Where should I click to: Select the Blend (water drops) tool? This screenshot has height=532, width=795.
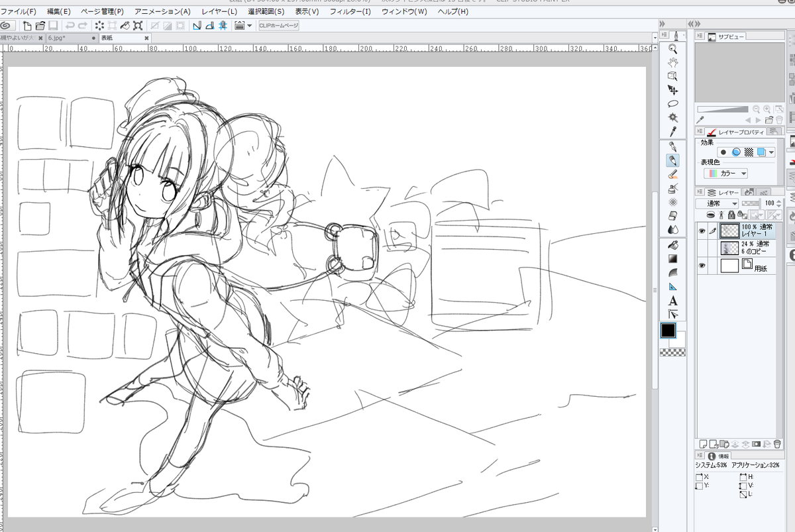point(672,229)
